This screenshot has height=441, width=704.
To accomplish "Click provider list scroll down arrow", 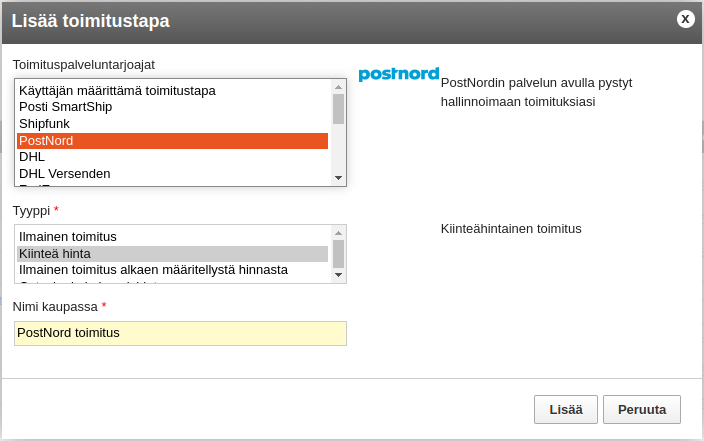I will tap(339, 178).
